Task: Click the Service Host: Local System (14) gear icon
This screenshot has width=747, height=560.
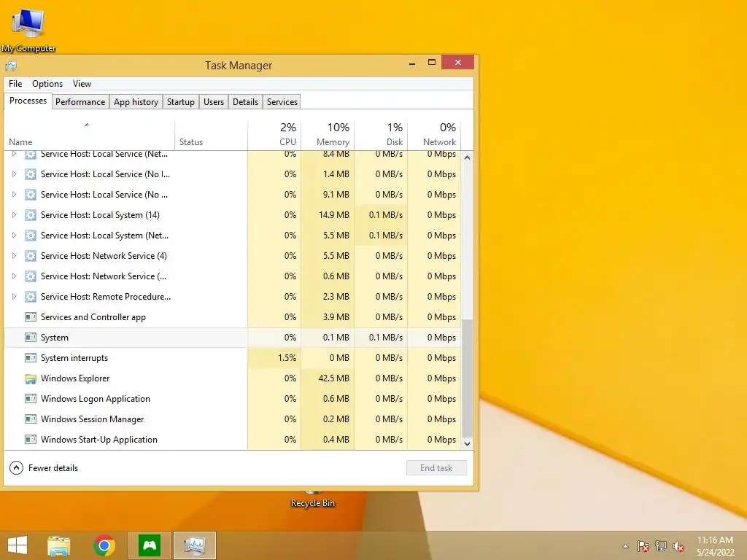Action: pyautogui.click(x=31, y=215)
